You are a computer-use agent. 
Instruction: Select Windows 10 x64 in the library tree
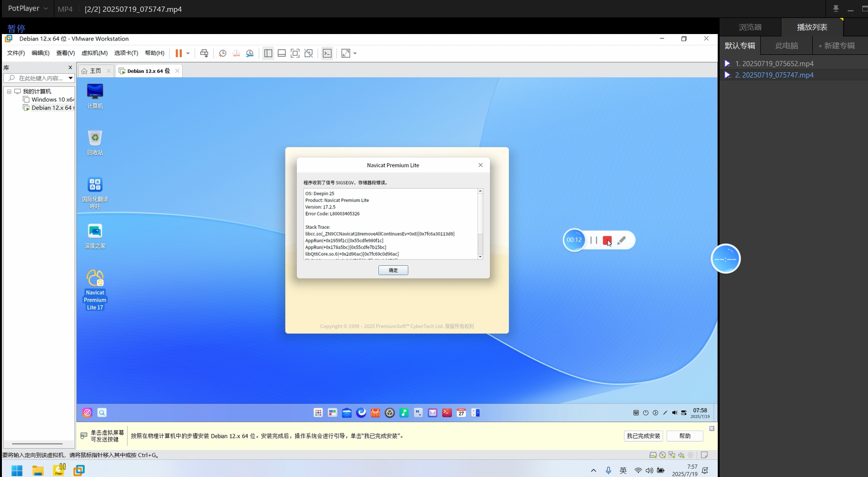point(49,100)
